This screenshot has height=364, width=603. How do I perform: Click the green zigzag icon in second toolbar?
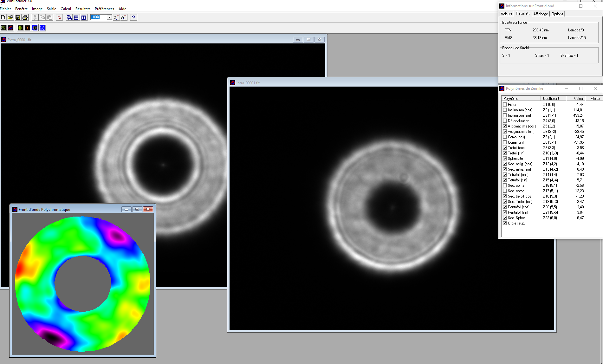pos(3,28)
